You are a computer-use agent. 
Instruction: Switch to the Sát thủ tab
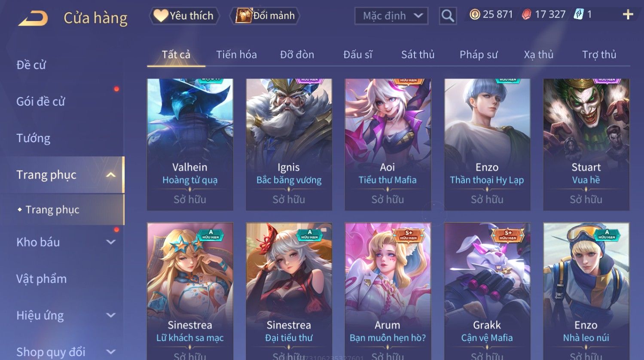point(418,55)
